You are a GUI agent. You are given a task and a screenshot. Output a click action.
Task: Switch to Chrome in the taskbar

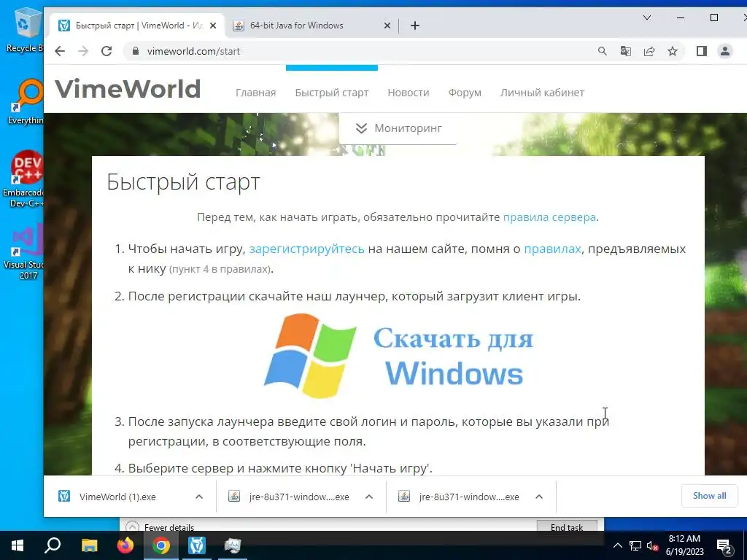(161, 545)
